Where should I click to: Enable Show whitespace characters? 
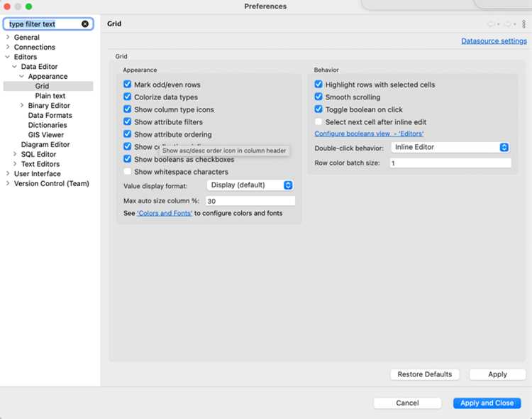(x=127, y=171)
